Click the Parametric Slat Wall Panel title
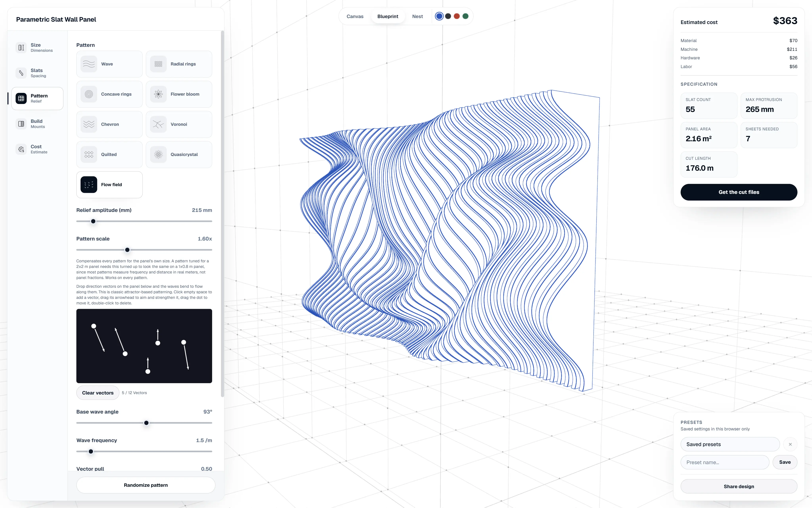812x508 pixels. [56, 19]
